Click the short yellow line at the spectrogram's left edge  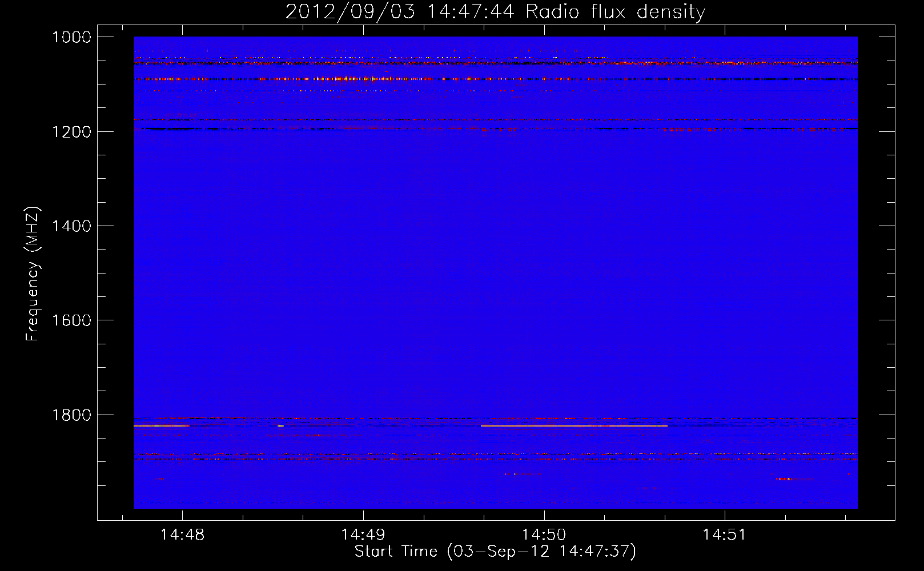click(161, 426)
